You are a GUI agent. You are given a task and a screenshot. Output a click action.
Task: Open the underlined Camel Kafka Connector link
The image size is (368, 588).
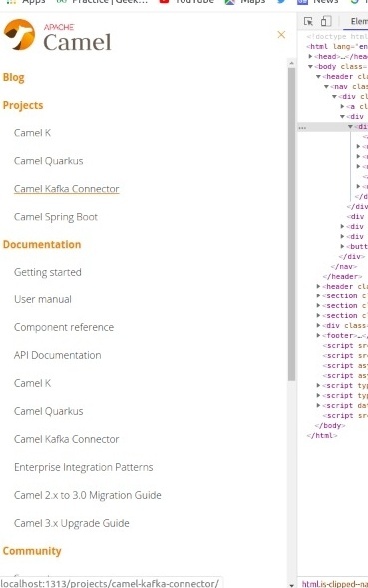tap(67, 189)
